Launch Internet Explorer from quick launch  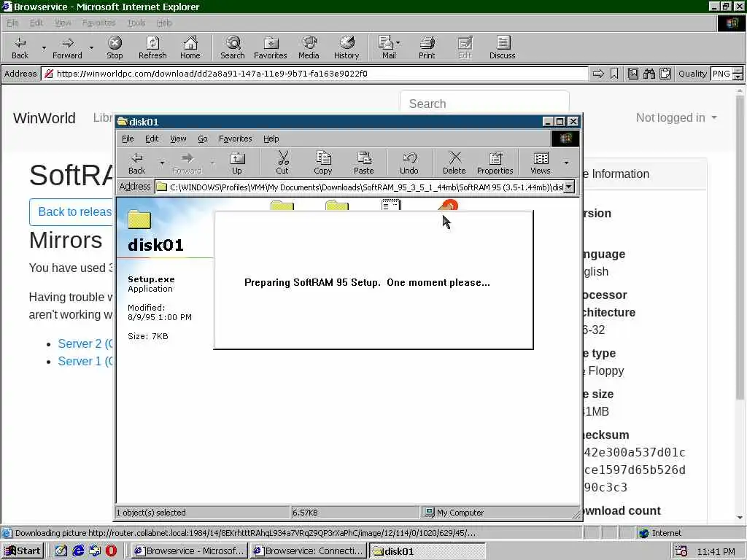coord(78,551)
